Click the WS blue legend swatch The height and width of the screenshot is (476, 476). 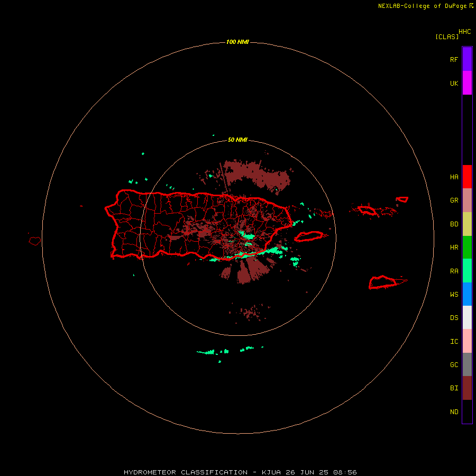[467, 294]
